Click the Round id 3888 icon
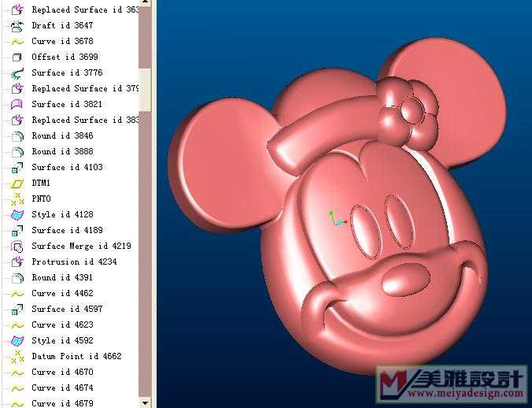 pyautogui.click(x=17, y=152)
